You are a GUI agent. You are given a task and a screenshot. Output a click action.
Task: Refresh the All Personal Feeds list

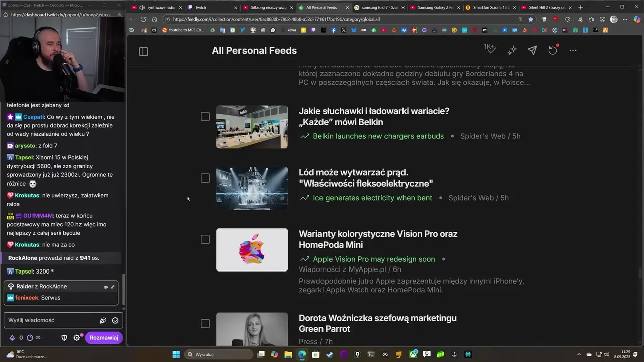pyautogui.click(x=553, y=50)
